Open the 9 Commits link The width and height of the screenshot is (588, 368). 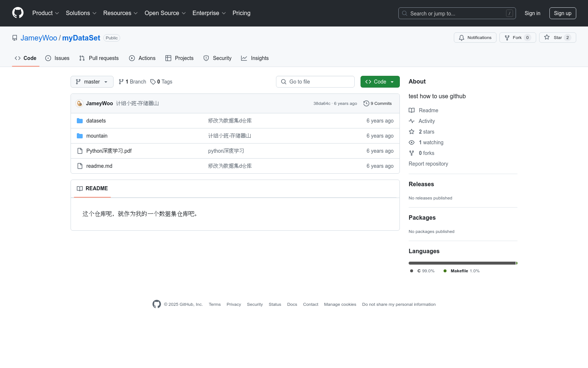[377, 103]
